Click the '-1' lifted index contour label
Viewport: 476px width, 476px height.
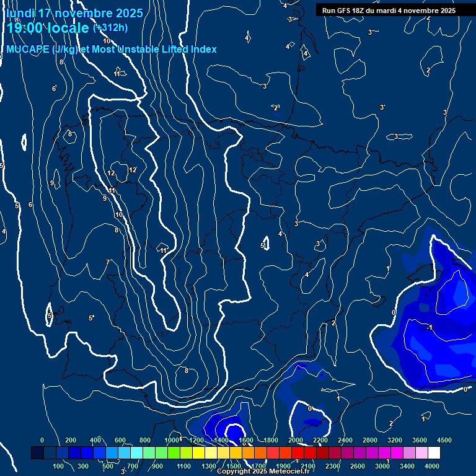click(x=430, y=327)
